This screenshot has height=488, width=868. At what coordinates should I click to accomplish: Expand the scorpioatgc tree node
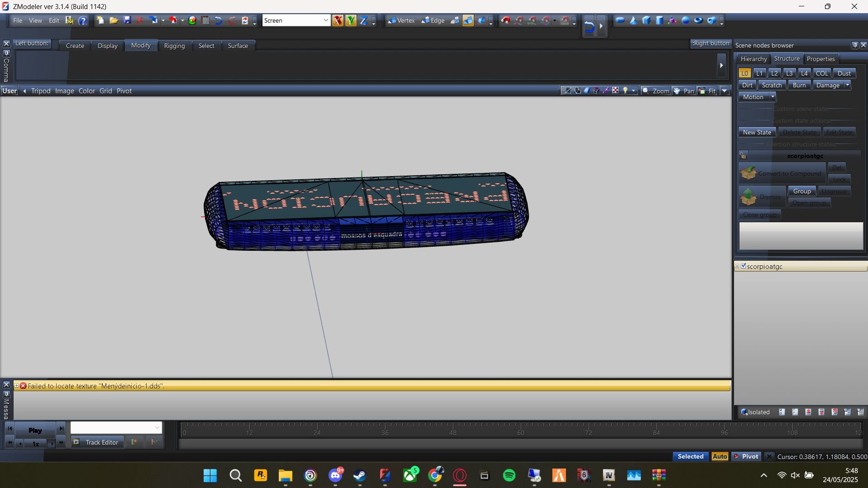pos(737,266)
